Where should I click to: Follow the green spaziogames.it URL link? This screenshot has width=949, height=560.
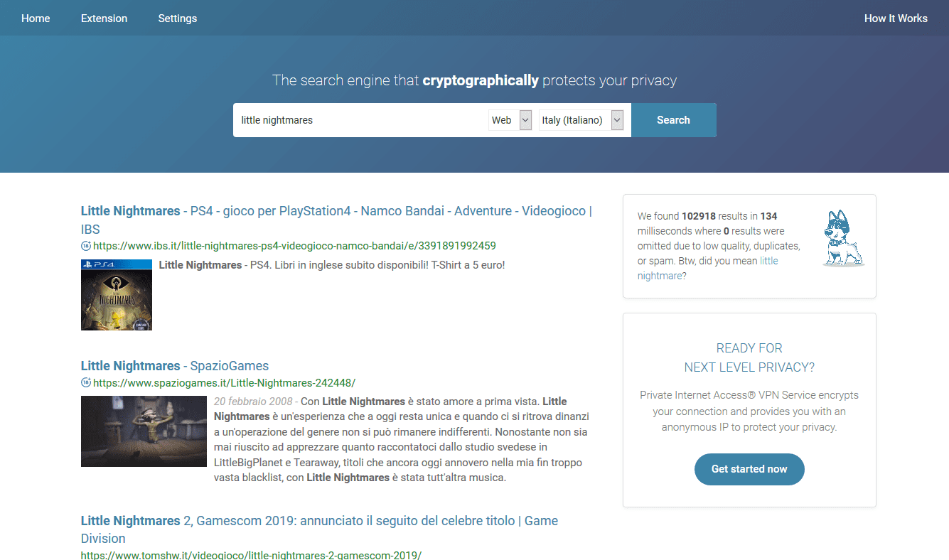224,382
